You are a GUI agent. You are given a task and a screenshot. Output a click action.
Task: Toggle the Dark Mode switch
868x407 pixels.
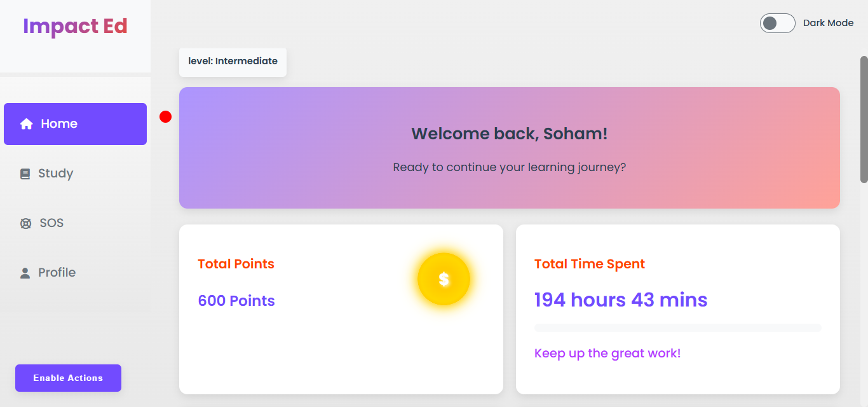(x=777, y=24)
